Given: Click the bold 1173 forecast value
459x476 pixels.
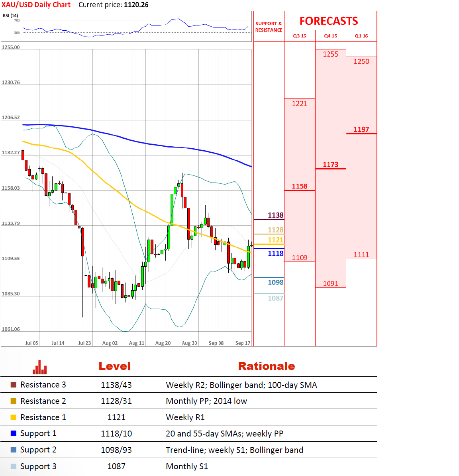Looking at the screenshot, I should tap(330, 165).
